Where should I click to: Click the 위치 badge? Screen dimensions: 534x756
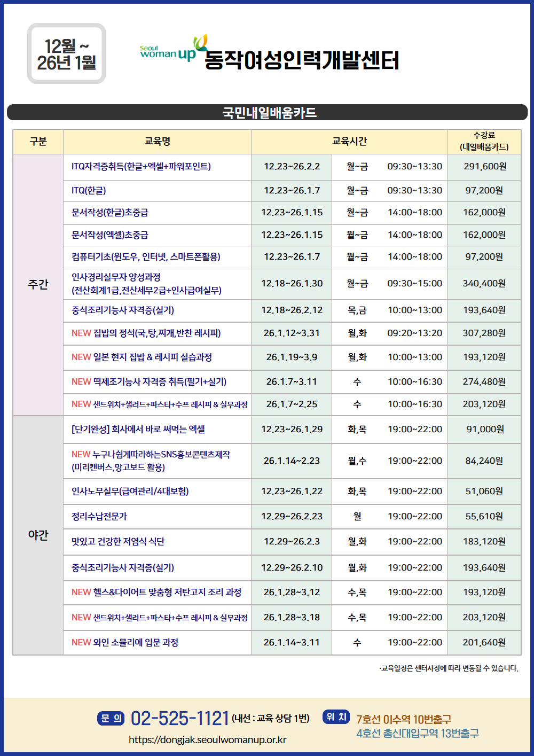point(336,717)
